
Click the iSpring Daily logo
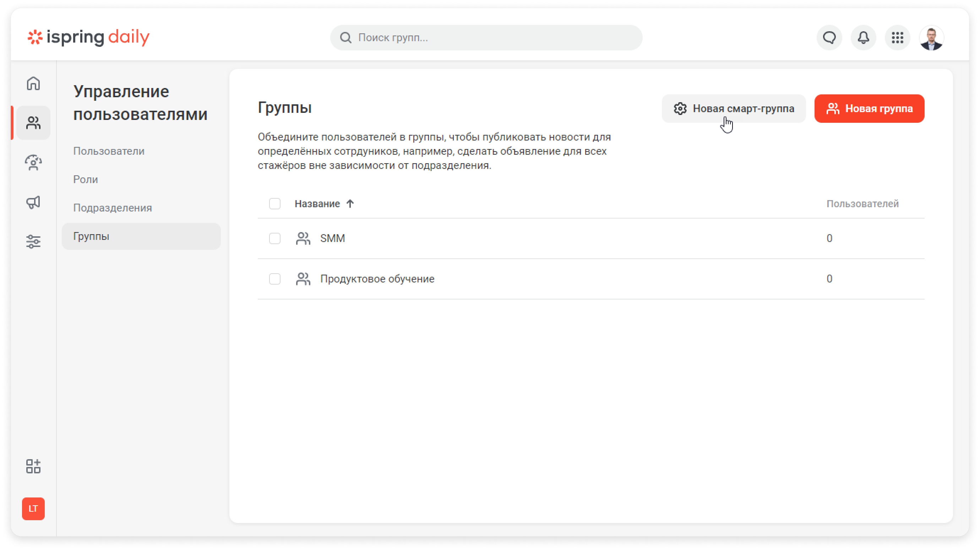click(89, 37)
